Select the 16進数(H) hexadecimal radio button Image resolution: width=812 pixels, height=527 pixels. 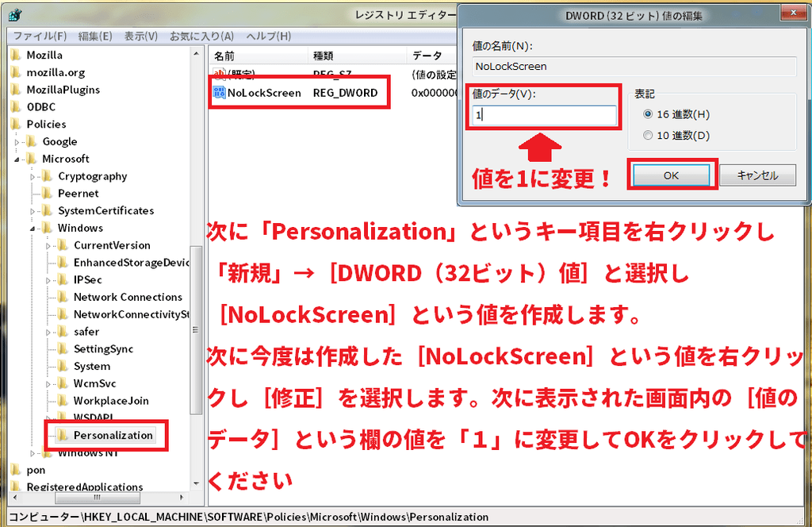[x=648, y=114]
